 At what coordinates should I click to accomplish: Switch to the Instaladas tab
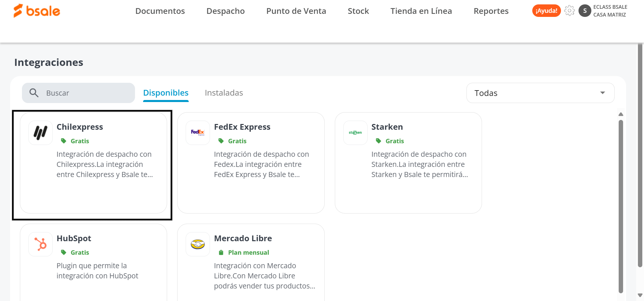[224, 93]
